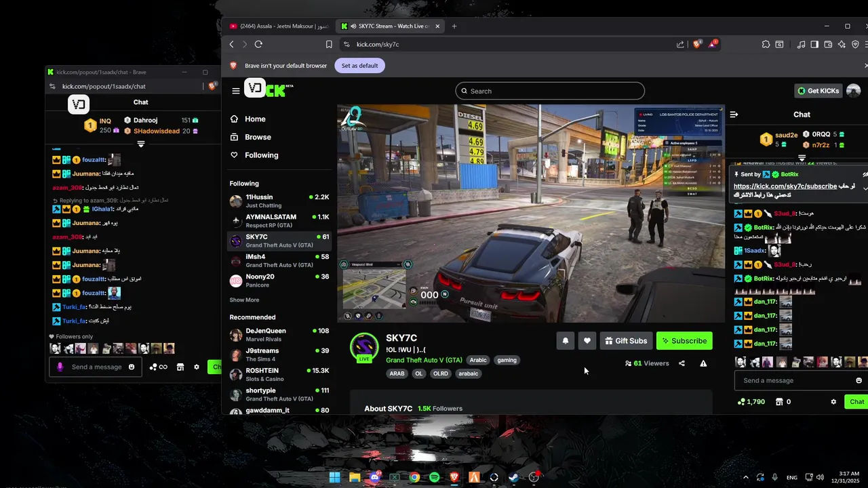The height and width of the screenshot is (488, 868).
Task: Switch to Assala YouTube tab
Action: 279,26
